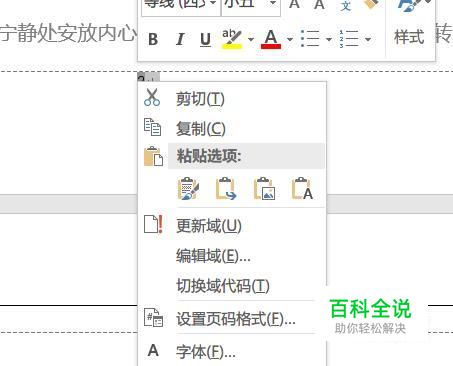Open bullet list style dropdown arrow
Screen dimensions: 453x366
(329, 39)
